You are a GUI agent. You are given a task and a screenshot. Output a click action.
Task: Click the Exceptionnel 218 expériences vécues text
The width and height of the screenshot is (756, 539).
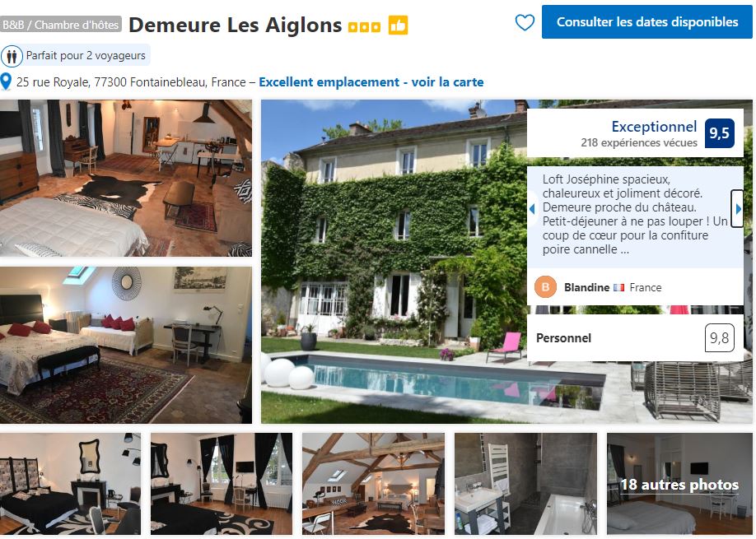tap(639, 134)
